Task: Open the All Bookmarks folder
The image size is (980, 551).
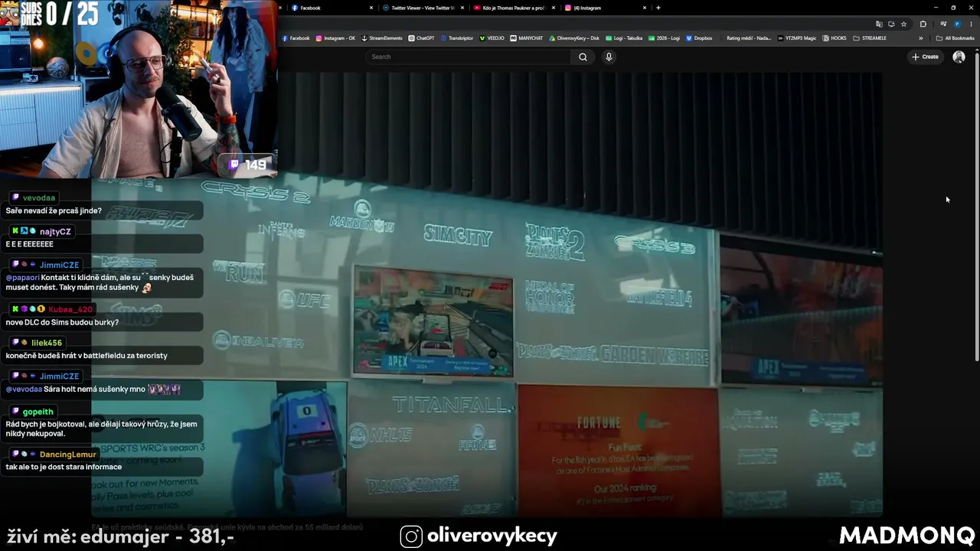Action: [955, 38]
